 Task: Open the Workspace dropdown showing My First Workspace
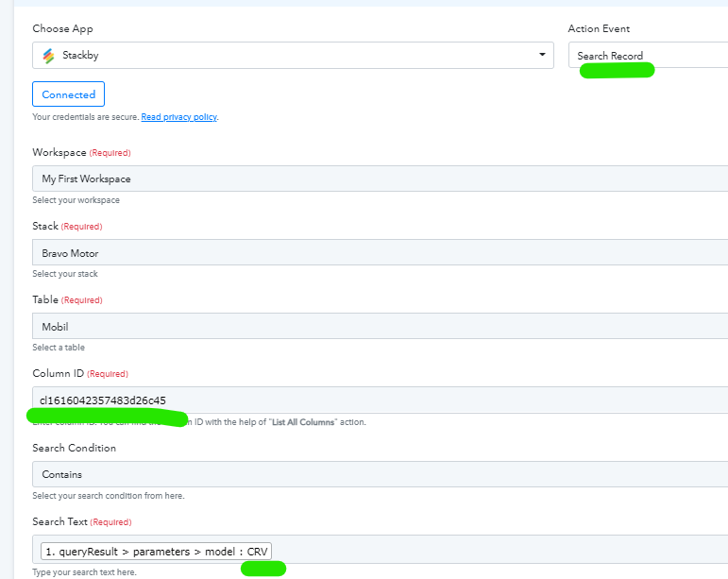pyautogui.click(x=380, y=179)
